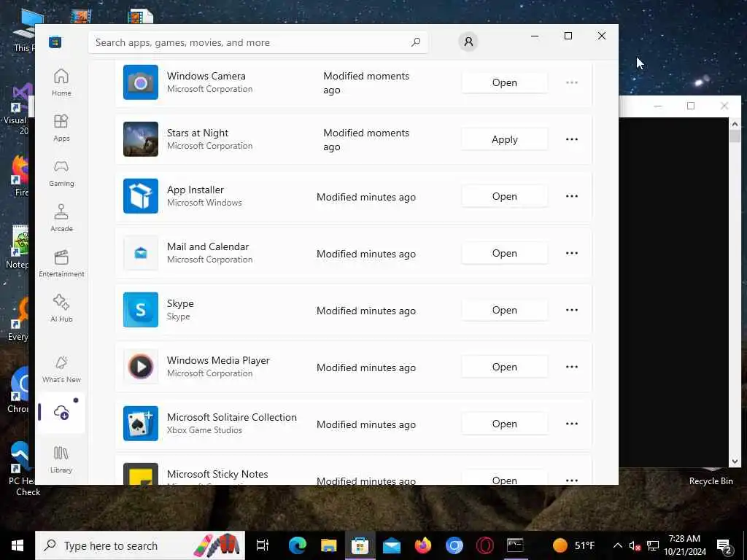
Task: Click the search magnifier icon in Store
Action: [x=415, y=42]
